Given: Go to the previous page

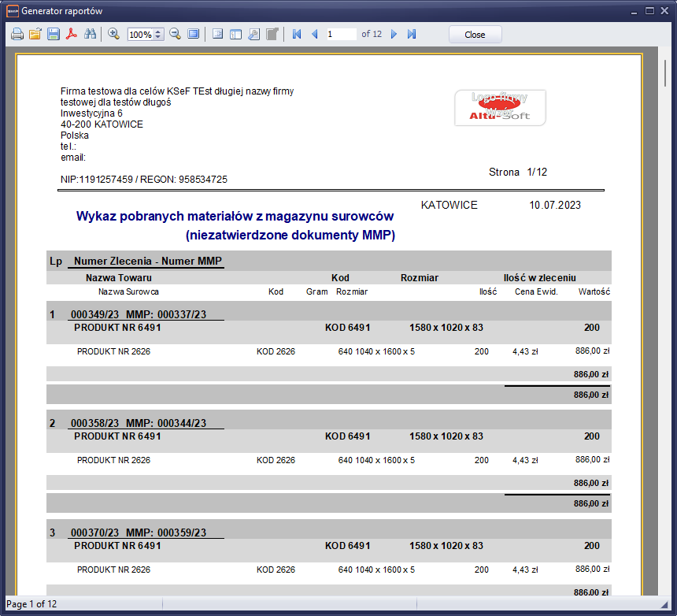Looking at the screenshot, I should [x=315, y=35].
